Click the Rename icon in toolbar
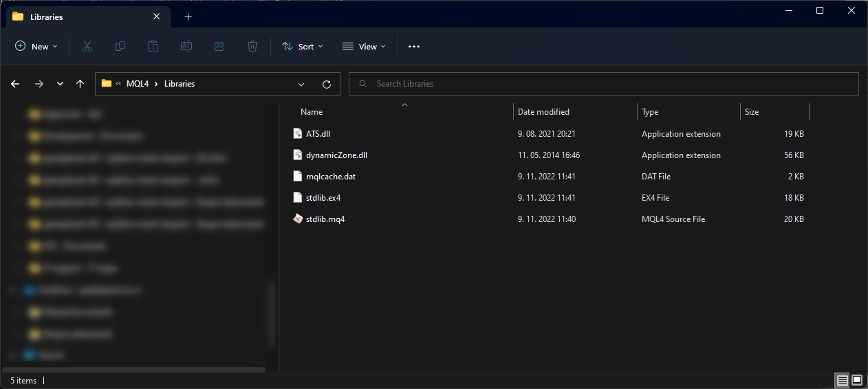The width and height of the screenshot is (868, 389). pos(186,46)
